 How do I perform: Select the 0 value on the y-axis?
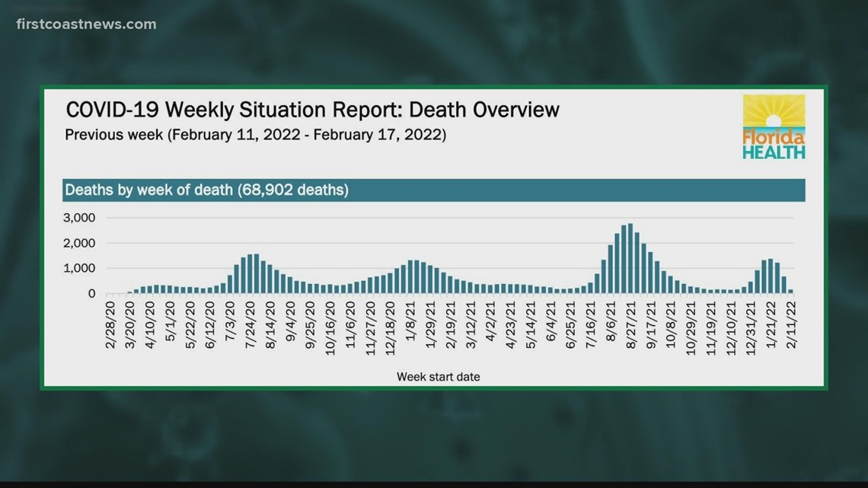pyautogui.click(x=91, y=293)
